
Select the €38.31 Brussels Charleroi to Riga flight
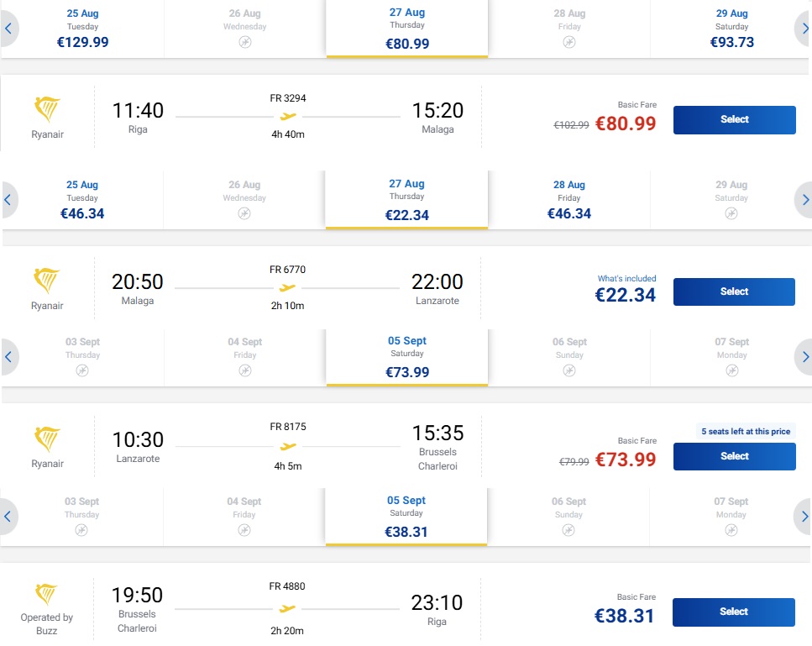point(734,612)
